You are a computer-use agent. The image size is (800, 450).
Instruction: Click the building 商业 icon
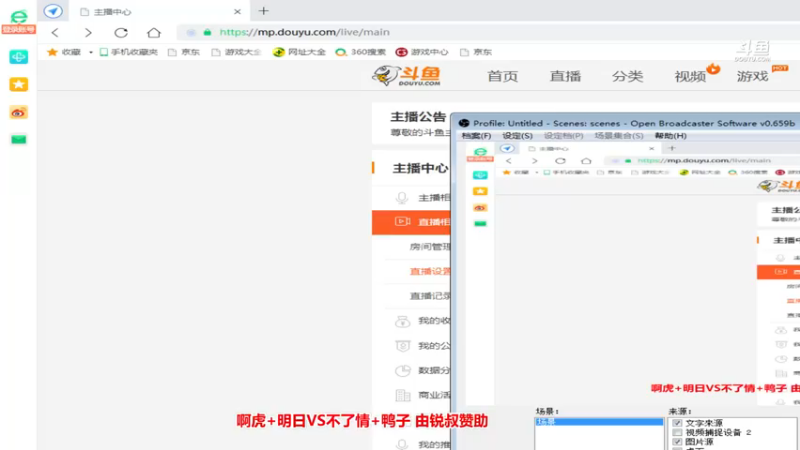pos(403,395)
